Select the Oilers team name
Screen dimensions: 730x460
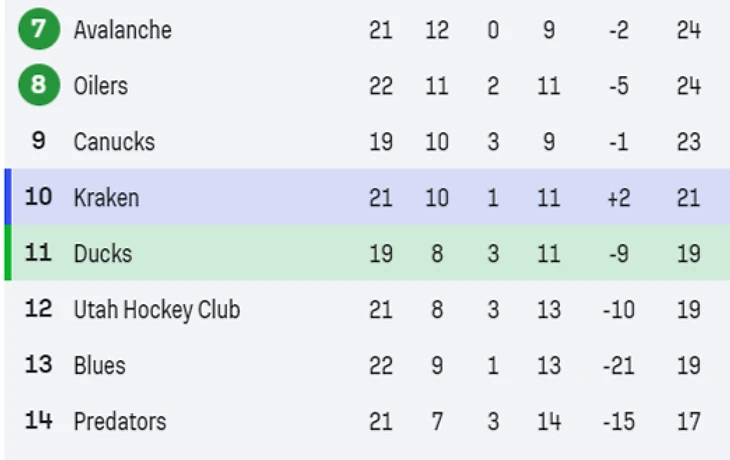click(x=100, y=86)
